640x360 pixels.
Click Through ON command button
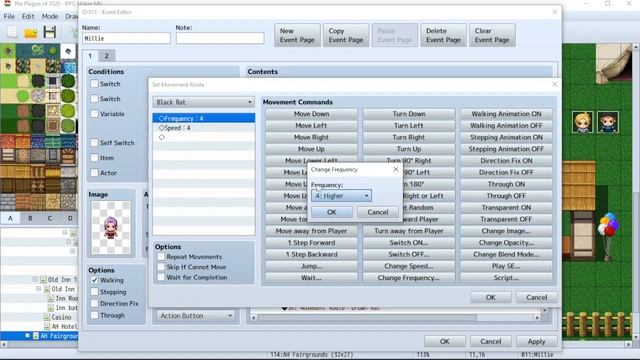(x=506, y=184)
